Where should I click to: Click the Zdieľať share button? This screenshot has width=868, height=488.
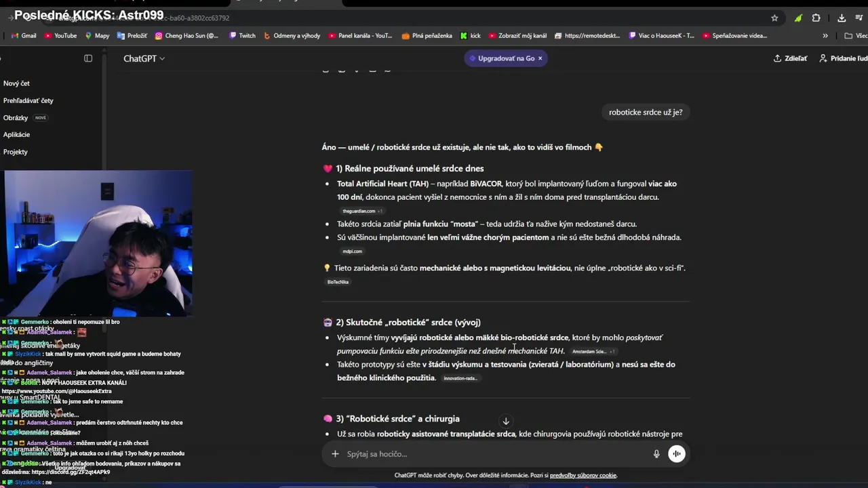tap(791, 58)
